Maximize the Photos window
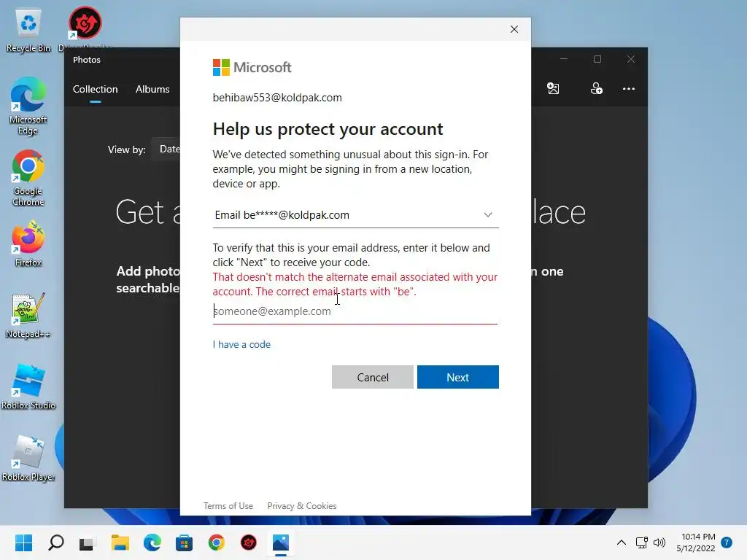This screenshot has height=560, width=747. 597,59
